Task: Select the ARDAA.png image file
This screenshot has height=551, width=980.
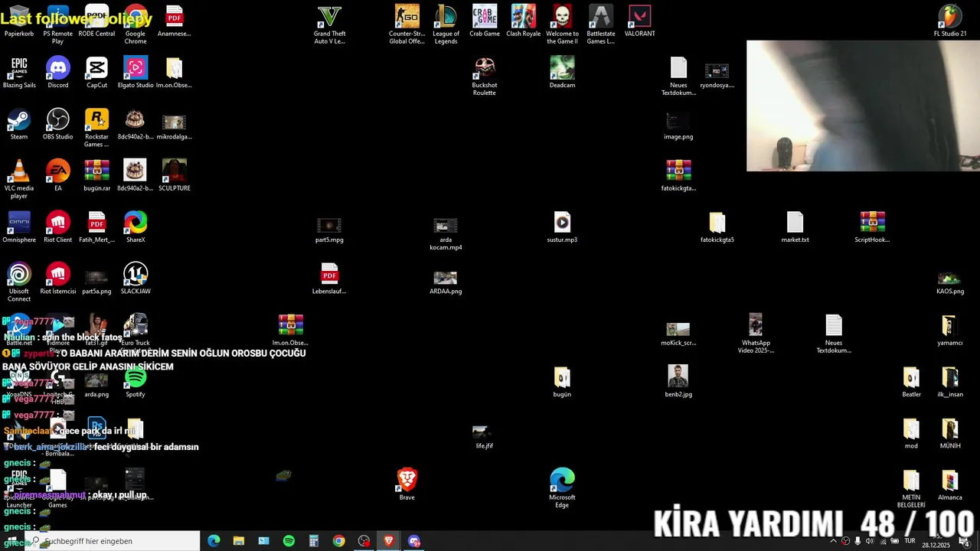Action: tap(446, 279)
